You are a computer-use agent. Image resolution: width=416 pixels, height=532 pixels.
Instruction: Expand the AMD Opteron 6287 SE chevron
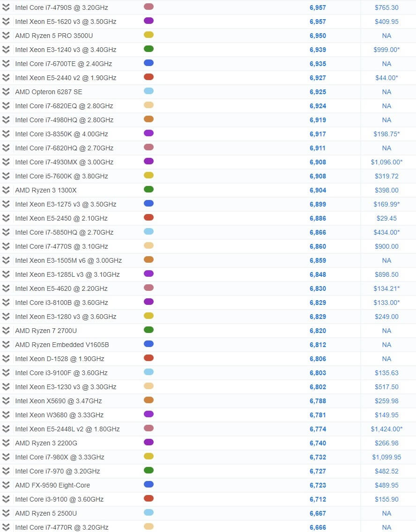[6, 92]
